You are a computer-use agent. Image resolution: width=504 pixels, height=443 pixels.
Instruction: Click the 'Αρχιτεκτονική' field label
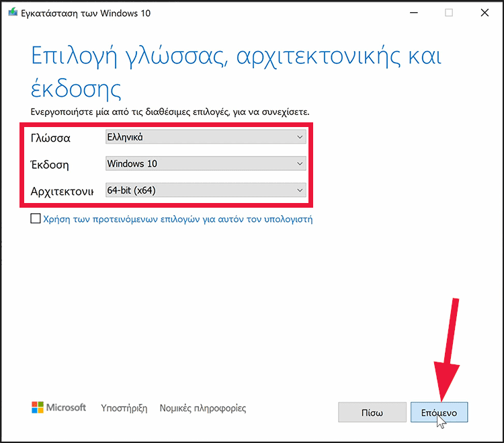click(62, 192)
